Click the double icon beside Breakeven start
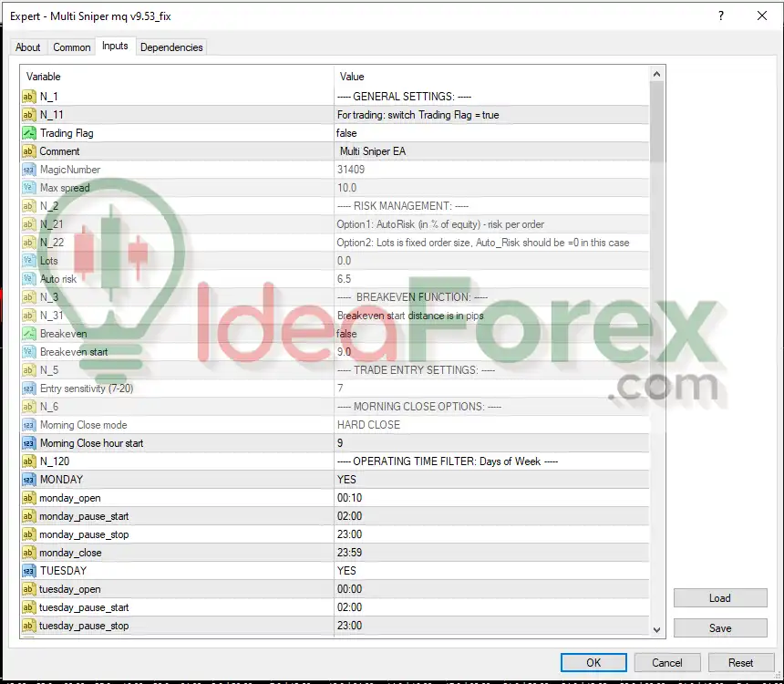This screenshot has height=684, width=784. [x=28, y=352]
